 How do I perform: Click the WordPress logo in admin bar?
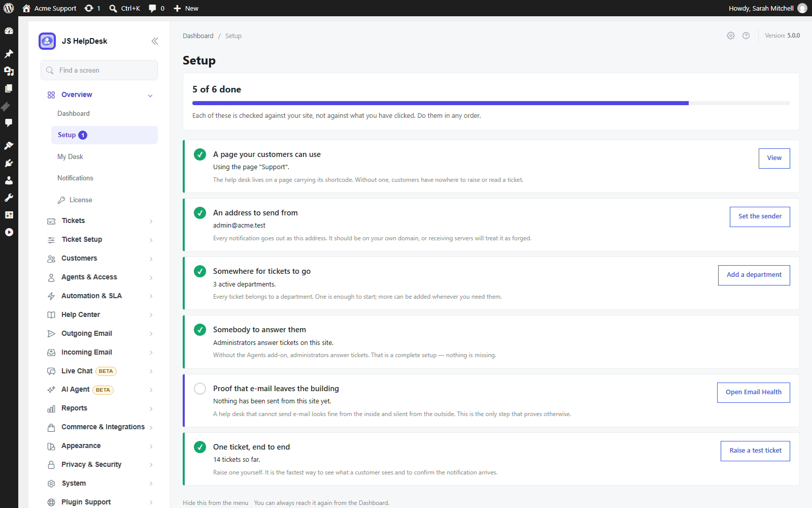(9, 8)
